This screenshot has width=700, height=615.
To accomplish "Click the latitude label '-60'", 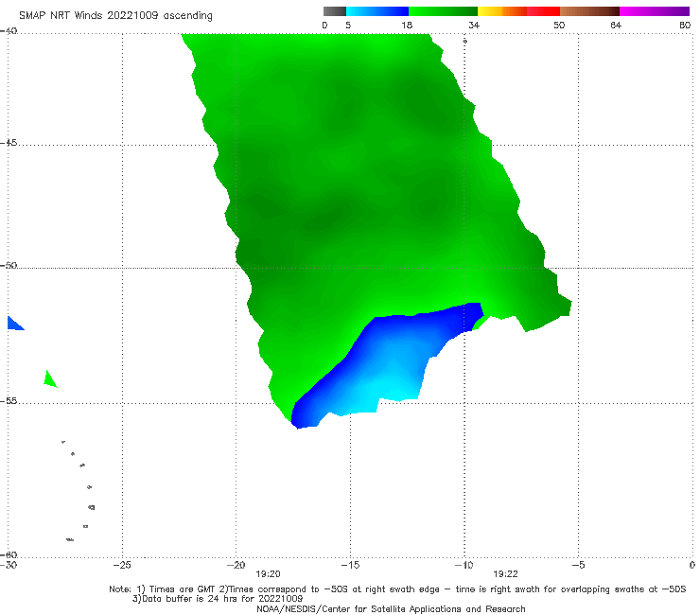I will 9,554.
